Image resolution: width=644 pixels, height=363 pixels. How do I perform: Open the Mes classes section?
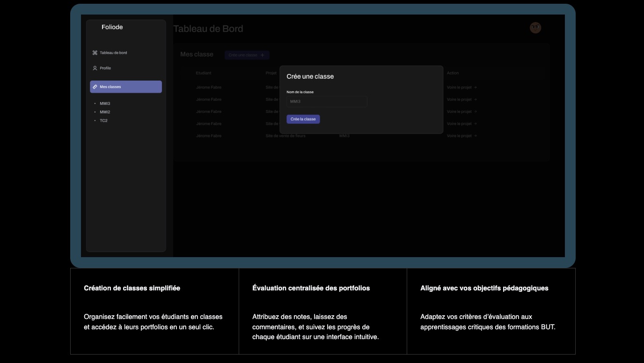pos(110,87)
